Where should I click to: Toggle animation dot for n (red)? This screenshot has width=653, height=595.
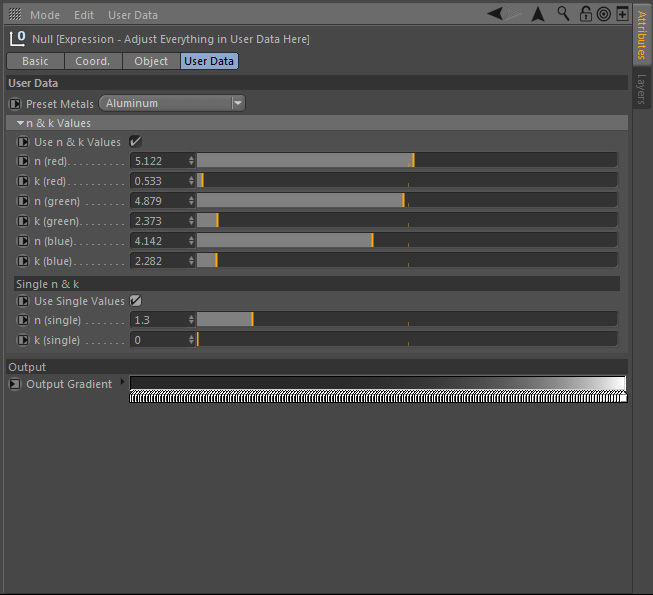pyautogui.click(x=24, y=161)
